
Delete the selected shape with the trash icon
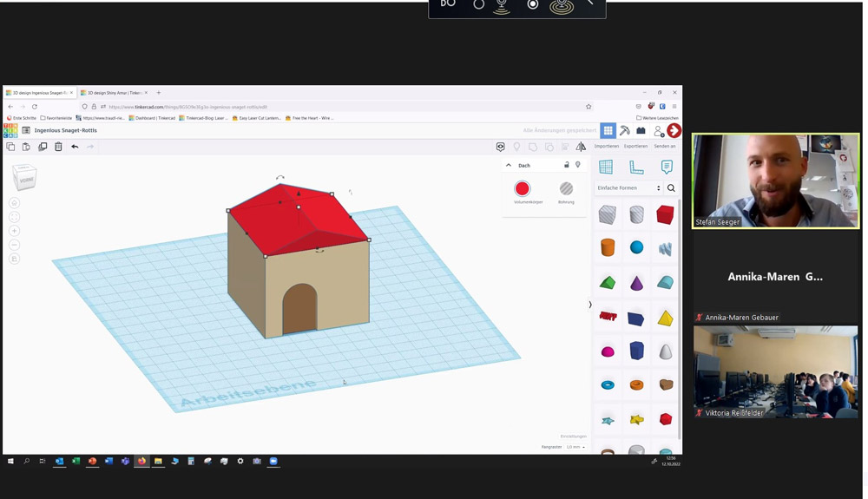[58, 147]
